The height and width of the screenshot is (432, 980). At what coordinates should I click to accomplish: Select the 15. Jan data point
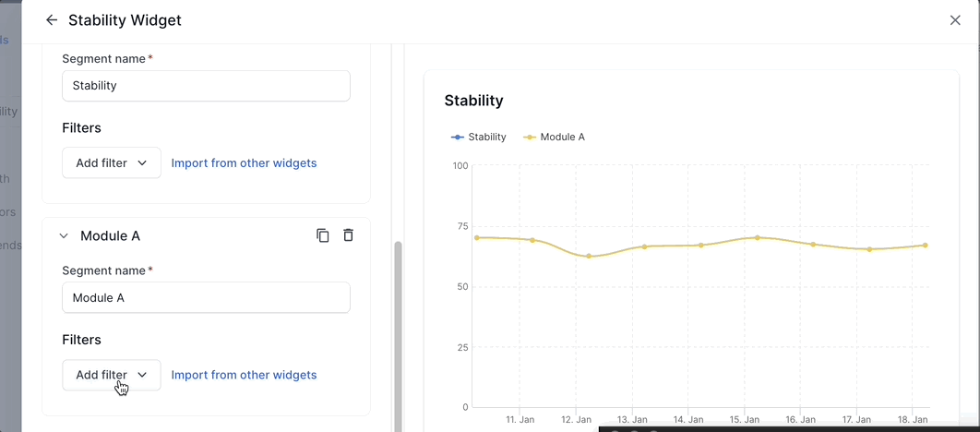pyautogui.click(x=758, y=237)
